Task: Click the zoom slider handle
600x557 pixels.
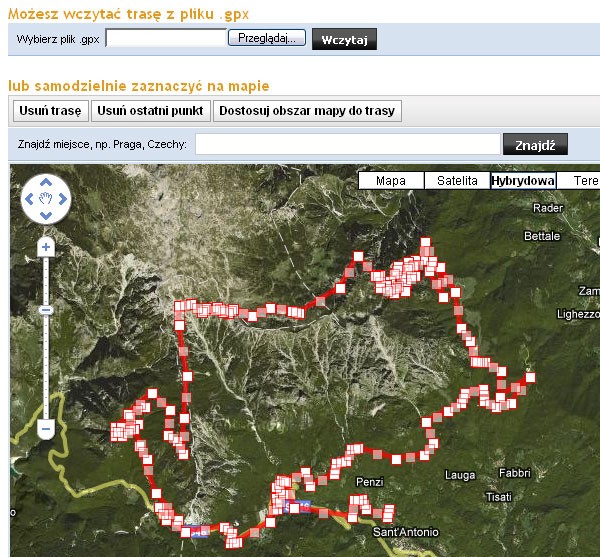Action: point(45,310)
